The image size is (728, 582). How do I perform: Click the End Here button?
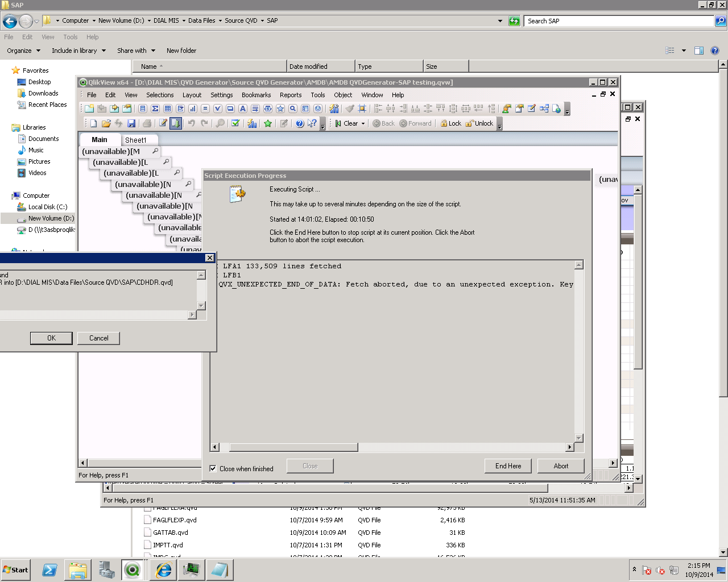pos(508,466)
